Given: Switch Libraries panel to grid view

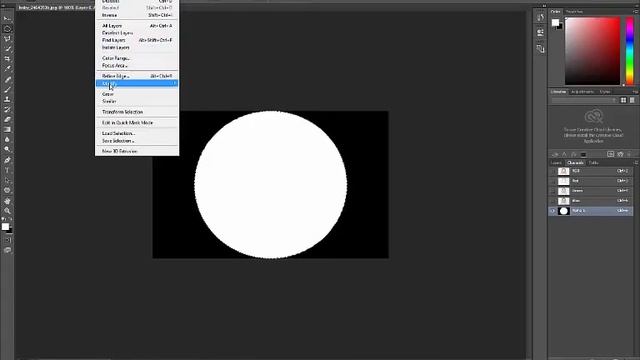Looking at the screenshot, I should point(623,100).
